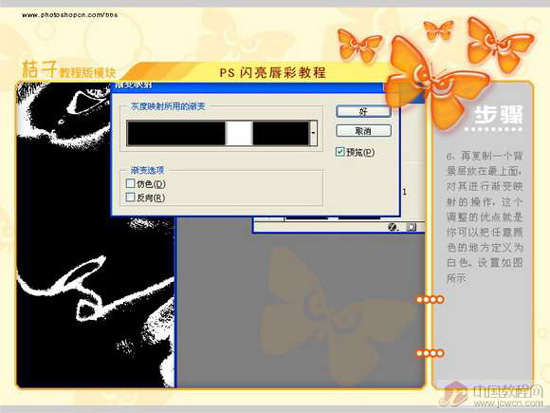Click the www.photoshopcn.com/bbs address text

tap(70, 15)
